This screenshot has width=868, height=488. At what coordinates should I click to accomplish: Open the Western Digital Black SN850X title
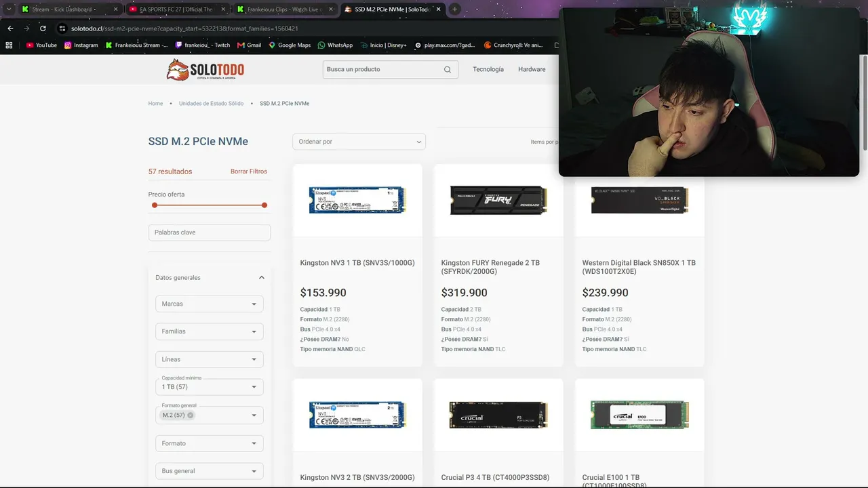click(x=639, y=267)
